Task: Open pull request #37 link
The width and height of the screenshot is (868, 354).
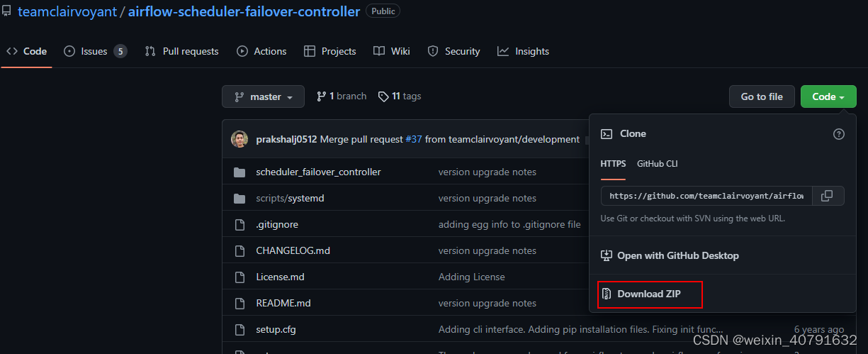Action: (414, 139)
